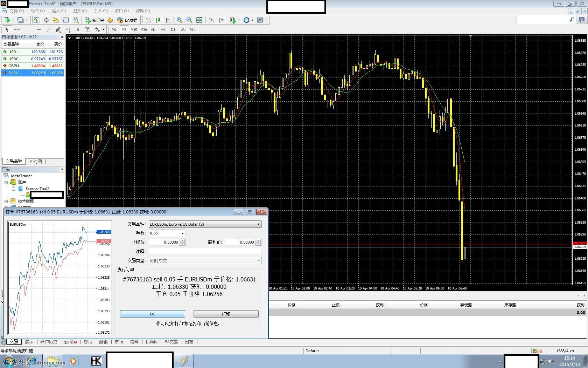
Task: Switch chart to candlesticks icon
Action: (x=158, y=20)
